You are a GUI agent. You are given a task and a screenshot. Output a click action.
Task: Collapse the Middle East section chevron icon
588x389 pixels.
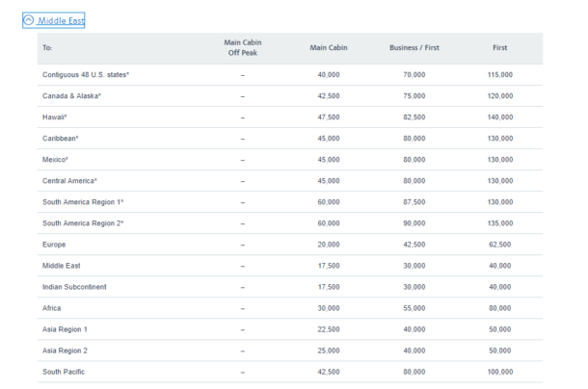click(x=29, y=20)
